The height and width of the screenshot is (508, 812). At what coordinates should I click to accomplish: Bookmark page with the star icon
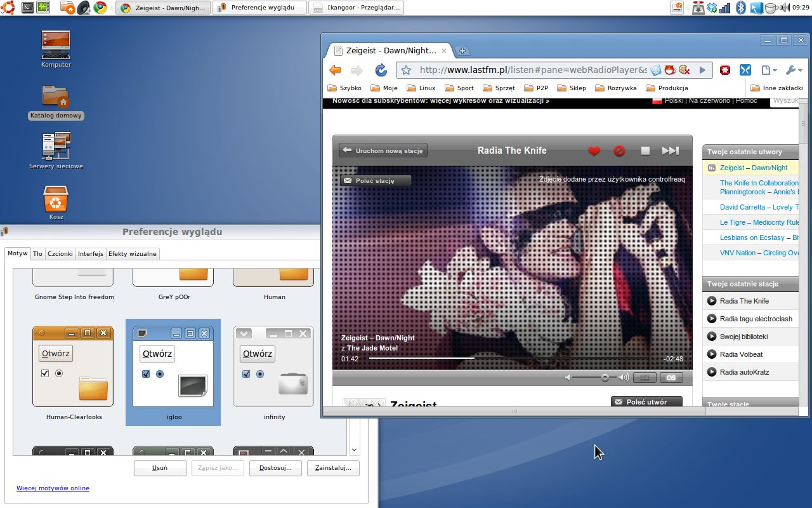point(406,70)
